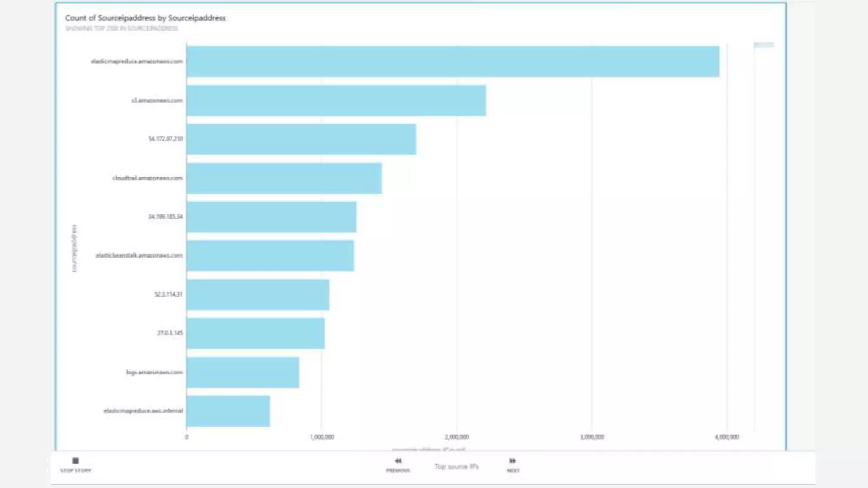This screenshot has height=488, width=868.
Task: Click the 52.3.114.31 bar
Action: pos(258,294)
